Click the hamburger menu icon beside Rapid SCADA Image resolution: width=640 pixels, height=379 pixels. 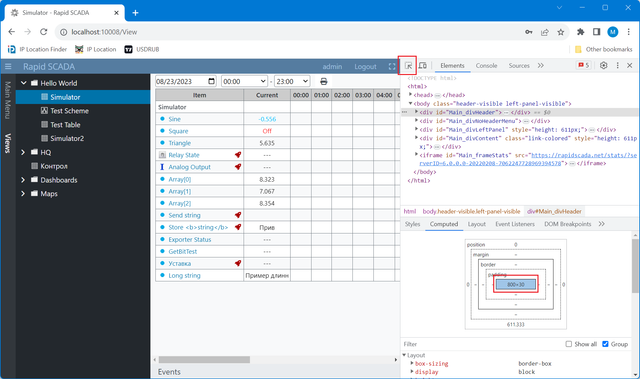pyautogui.click(x=8, y=66)
